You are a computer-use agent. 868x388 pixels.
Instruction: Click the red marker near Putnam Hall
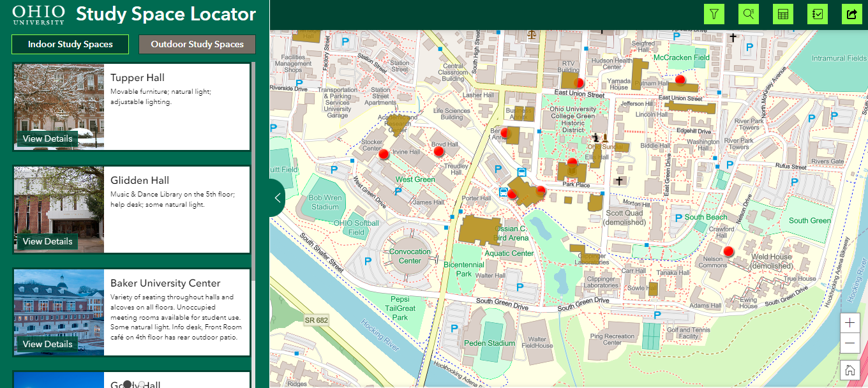680,79
